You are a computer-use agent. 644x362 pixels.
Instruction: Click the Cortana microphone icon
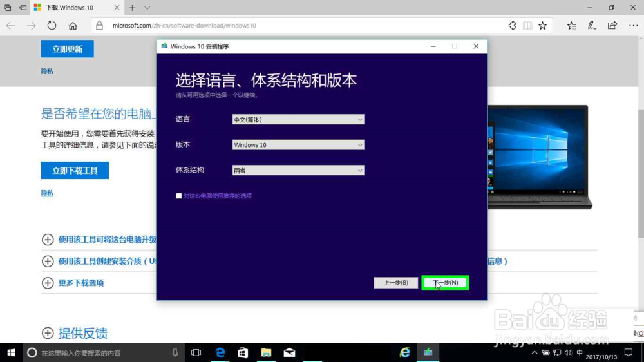pos(175,352)
